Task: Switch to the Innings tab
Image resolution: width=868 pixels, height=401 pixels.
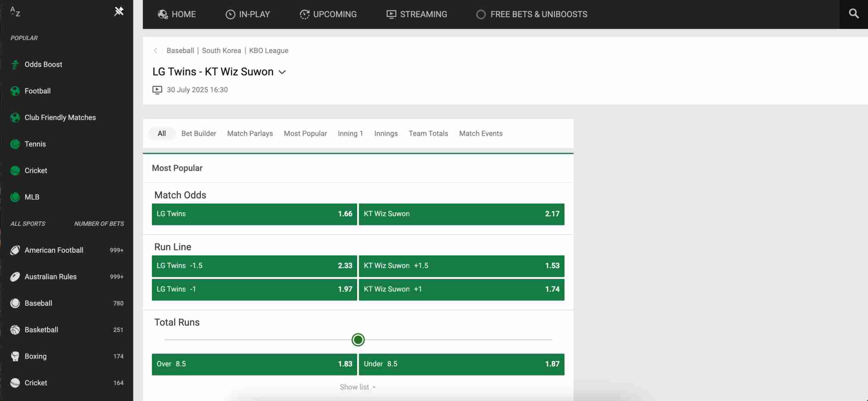Action: (386, 134)
